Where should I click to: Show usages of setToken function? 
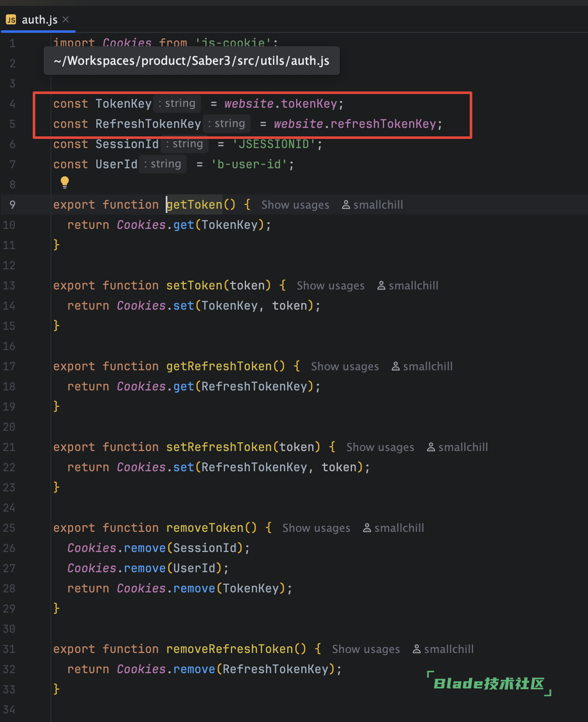(x=330, y=286)
